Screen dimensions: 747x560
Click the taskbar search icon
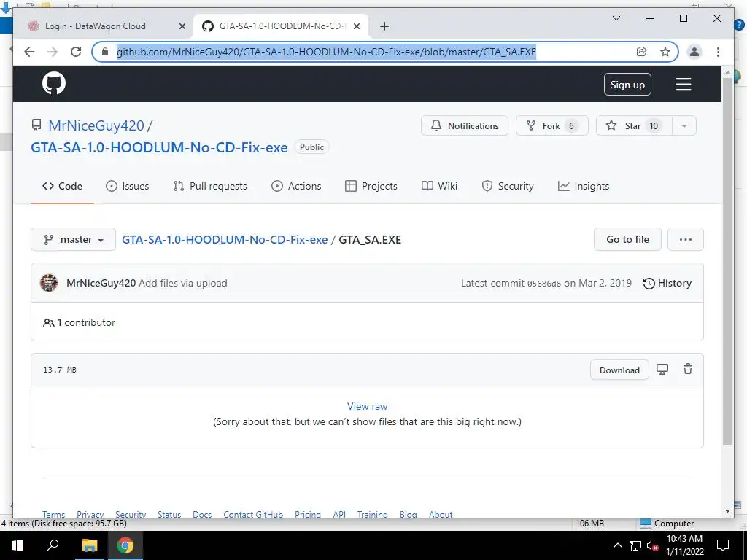click(53, 545)
